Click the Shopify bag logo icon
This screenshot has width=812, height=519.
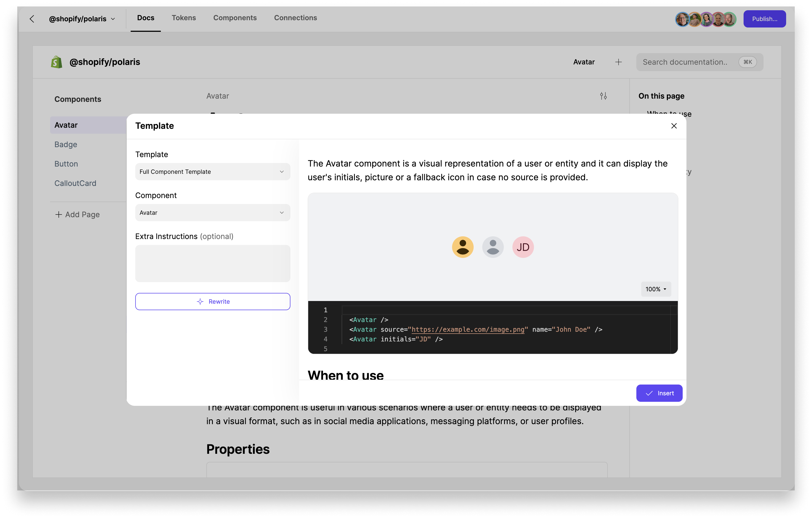click(x=57, y=62)
